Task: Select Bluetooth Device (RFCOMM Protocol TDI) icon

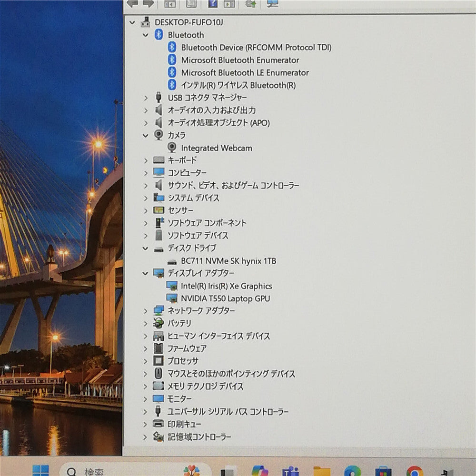Action: pos(172,47)
